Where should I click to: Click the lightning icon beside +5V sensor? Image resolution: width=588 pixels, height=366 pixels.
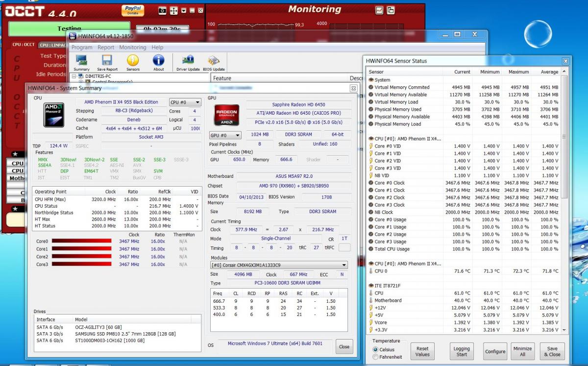click(371, 315)
